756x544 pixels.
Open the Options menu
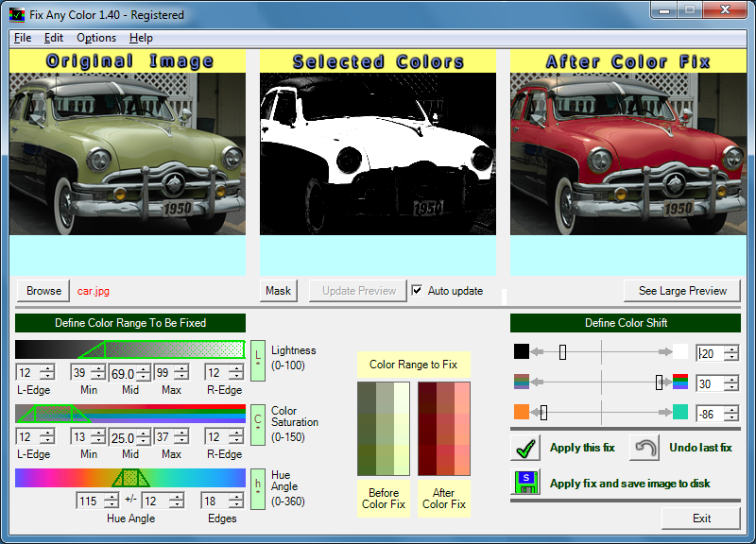point(95,38)
